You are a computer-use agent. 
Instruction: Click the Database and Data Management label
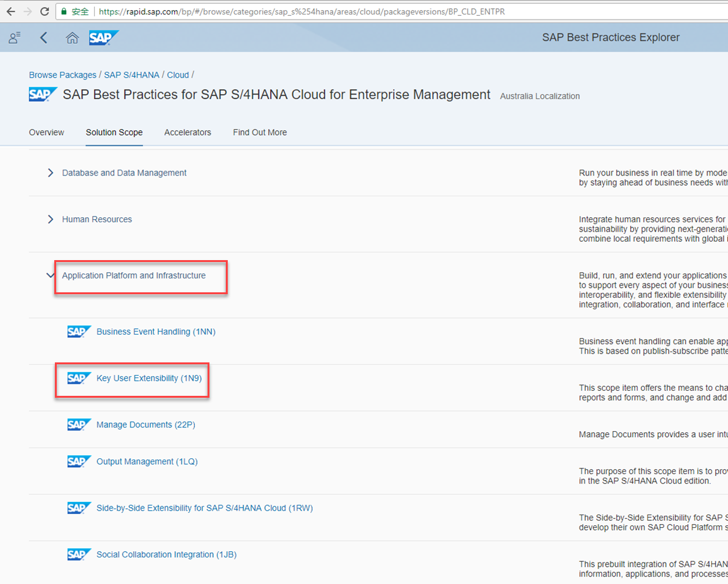(x=124, y=173)
